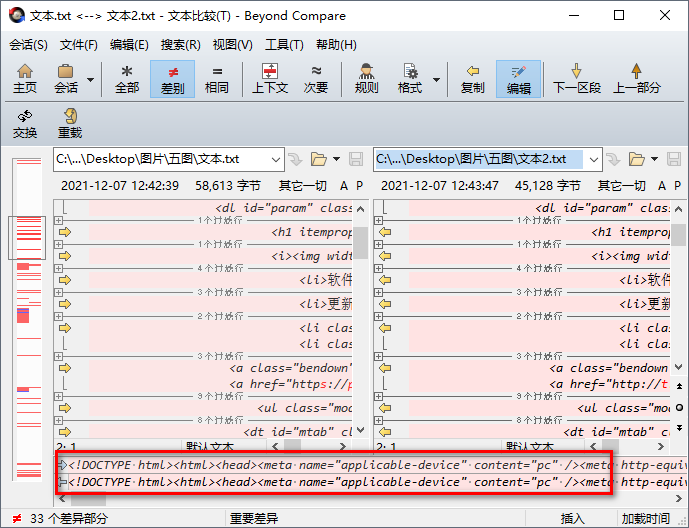Save the left file with disk icon
689x528 pixels.
(x=356, y=159)
